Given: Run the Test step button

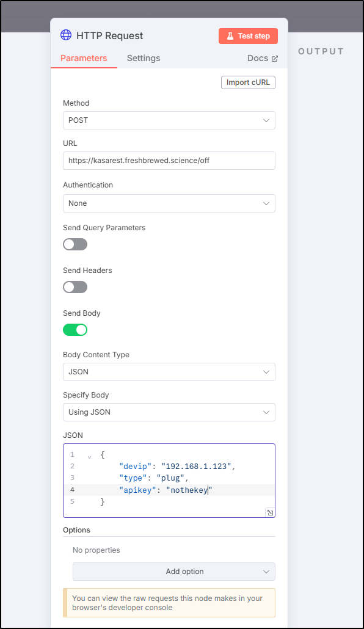Looking at the screenshot, I should click(x=248, y=36).
